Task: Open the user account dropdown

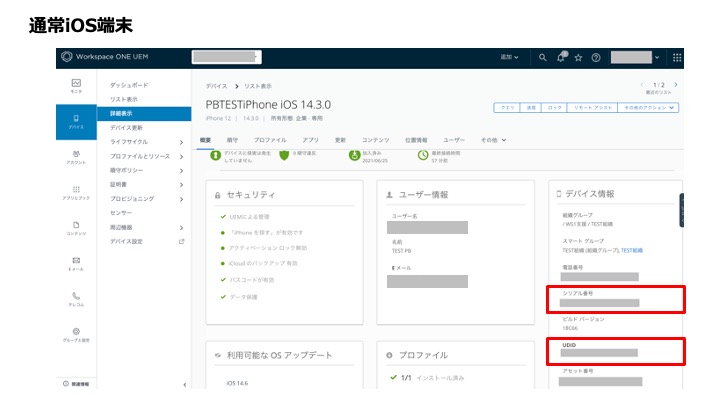Action: coord(635,57)
